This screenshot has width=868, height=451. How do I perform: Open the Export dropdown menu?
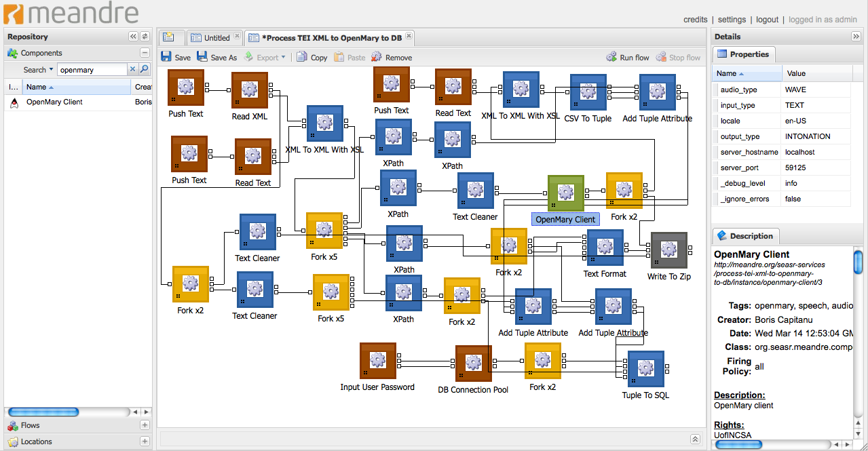coord(265,58)
